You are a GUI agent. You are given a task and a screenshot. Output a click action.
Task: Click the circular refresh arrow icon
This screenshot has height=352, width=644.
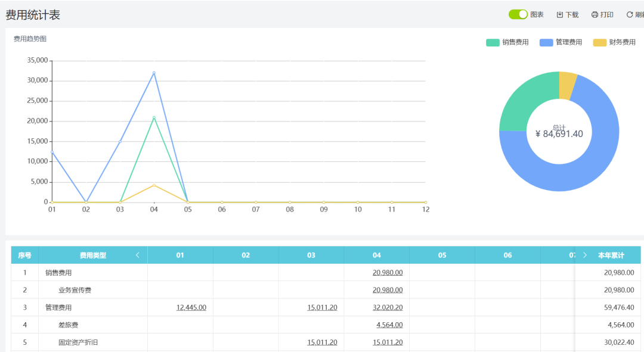click(x=629, y=15)
